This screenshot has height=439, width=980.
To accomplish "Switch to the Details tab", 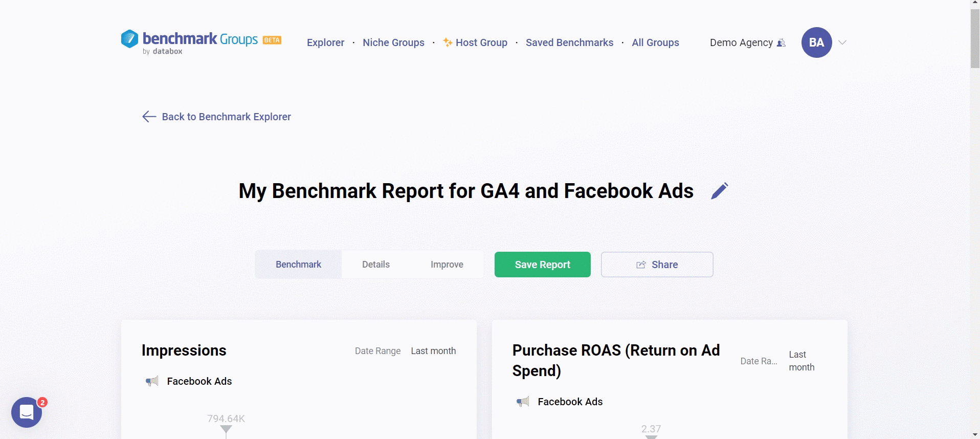I will coord(376,265).
